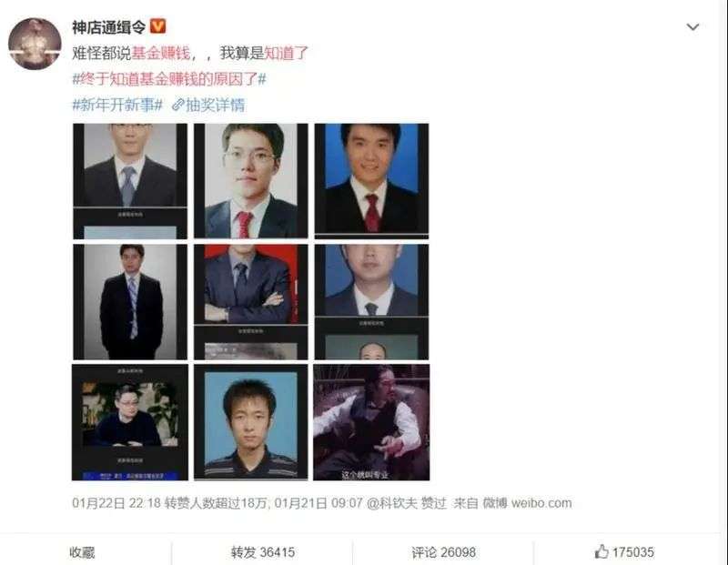Open the weibo.com source link
728x565 pixels.
tap(541, 503)
